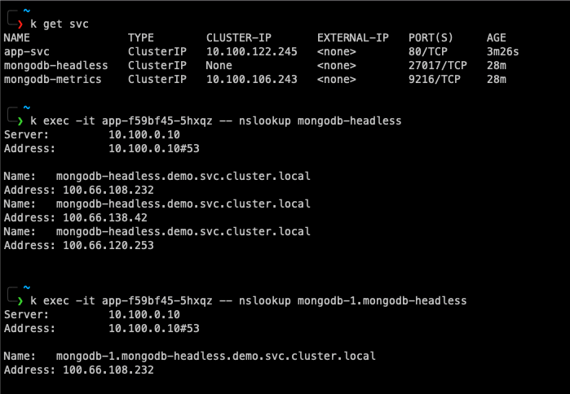Click the app-svc service name
Screen dimensions: 570x394
pyautogui.click(x=27, y=52)
